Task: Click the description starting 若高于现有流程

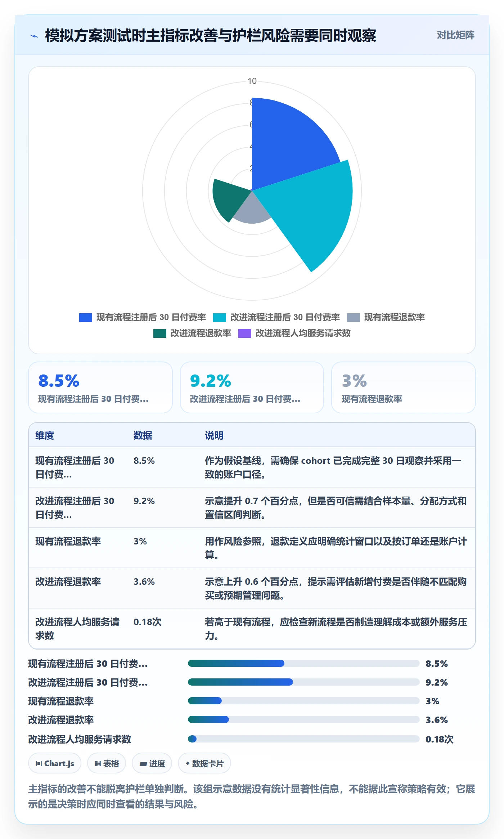Action: click(x=336, y=629)
